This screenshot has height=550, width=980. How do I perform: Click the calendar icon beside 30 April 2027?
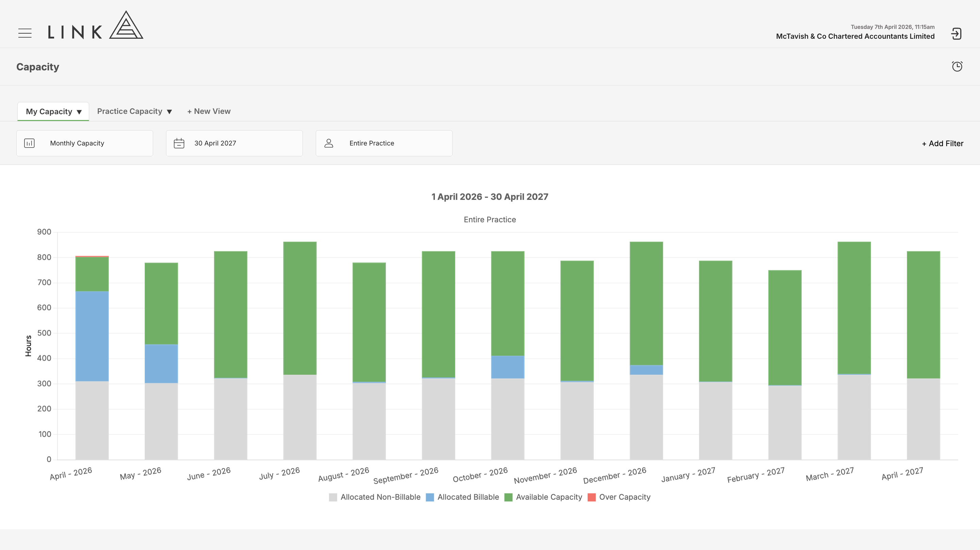pyautogui.click(x=179, y=143)
